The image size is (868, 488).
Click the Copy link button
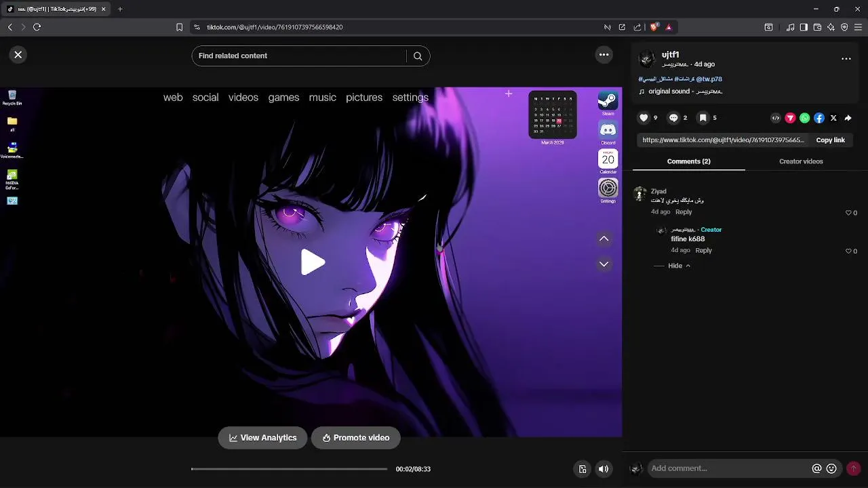[x=830, y=140]
